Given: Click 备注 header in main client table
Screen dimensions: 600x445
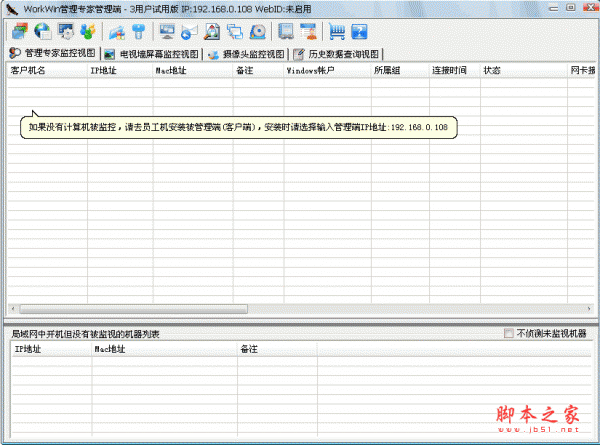Looking at the screenshot, I should [x=258, y=70].
